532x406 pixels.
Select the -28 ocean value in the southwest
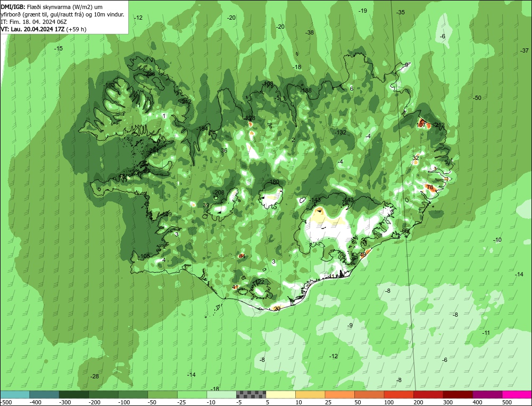click(x=95, y=377)
